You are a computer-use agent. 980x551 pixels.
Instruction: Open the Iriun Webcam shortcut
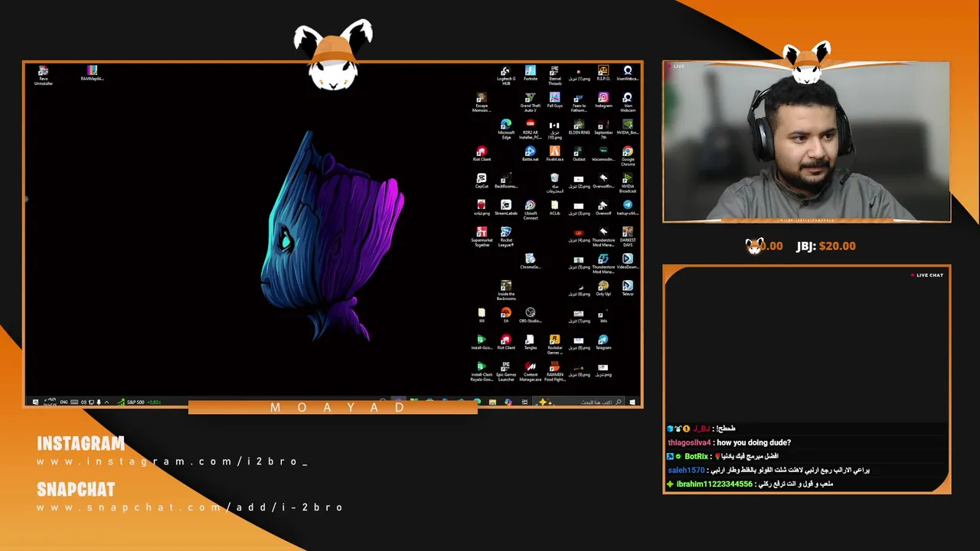click(628, 102)
